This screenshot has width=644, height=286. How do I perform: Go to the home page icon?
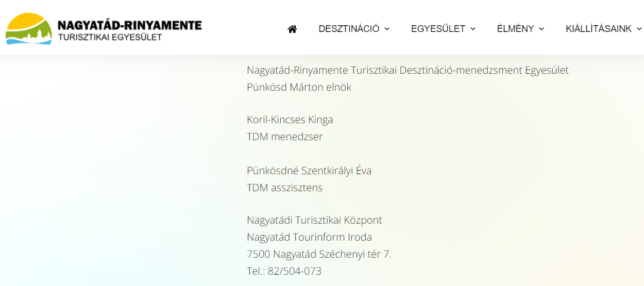292,29
